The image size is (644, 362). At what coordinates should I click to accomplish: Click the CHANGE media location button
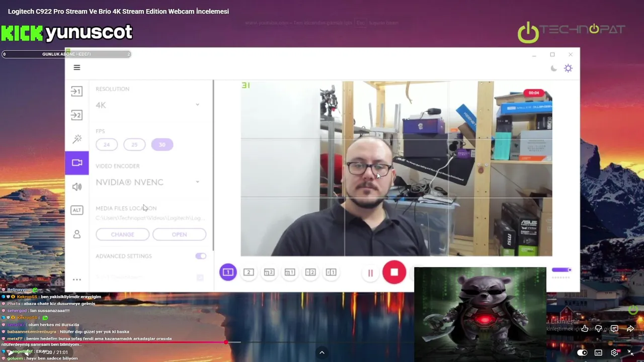122,234
